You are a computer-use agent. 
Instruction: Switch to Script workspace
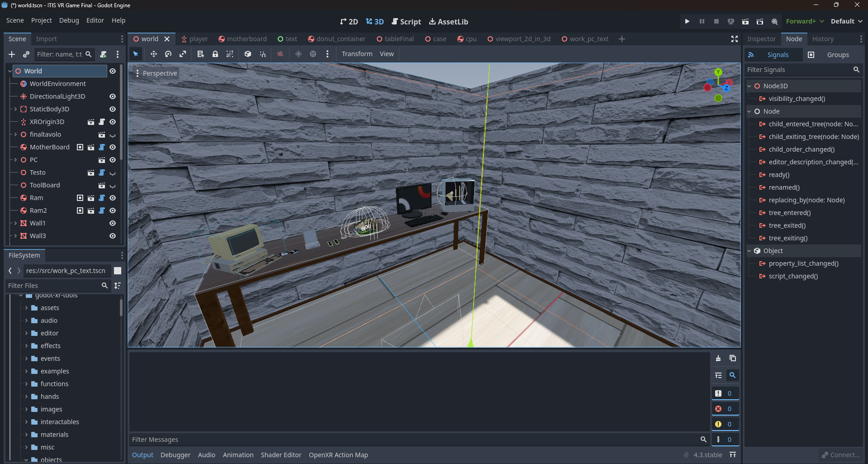pyautogui.click(x=406, y=22)
